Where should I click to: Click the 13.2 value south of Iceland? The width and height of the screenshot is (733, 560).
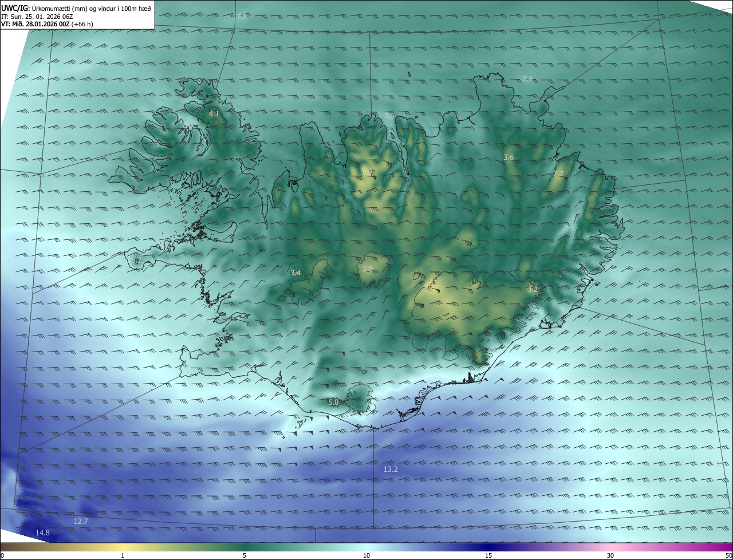pyautogui.click(x=391, y=470)
